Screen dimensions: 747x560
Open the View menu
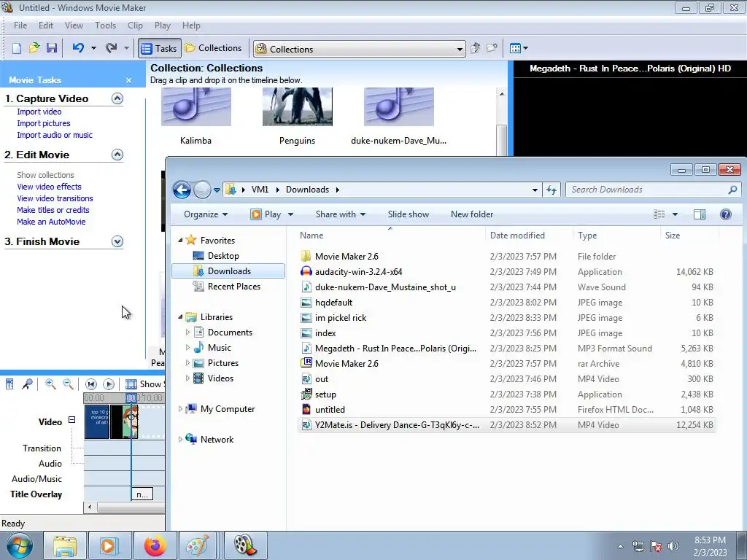[x=74, y=26]
